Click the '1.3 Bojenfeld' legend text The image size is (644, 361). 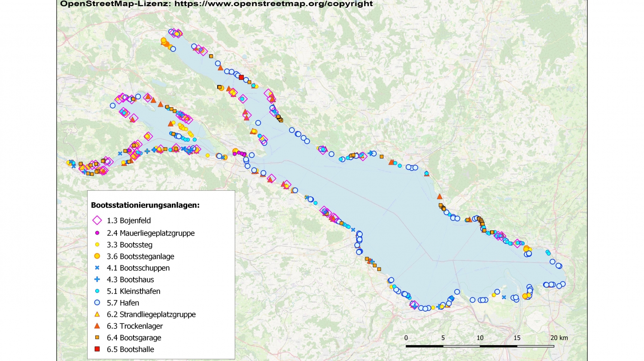[129, 220]
